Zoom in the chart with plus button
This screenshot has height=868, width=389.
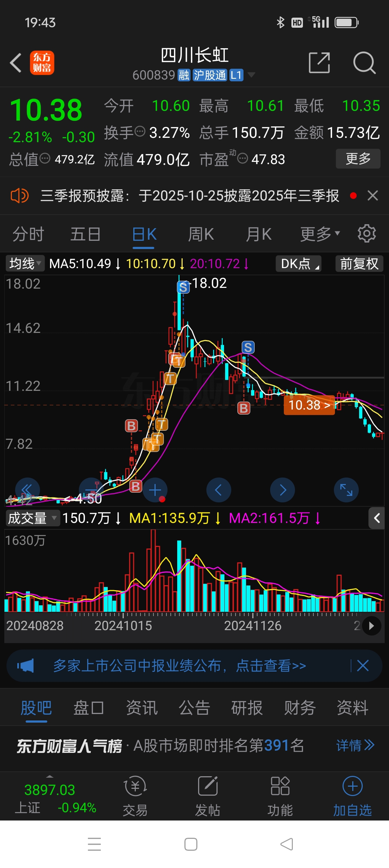point(155,490)
